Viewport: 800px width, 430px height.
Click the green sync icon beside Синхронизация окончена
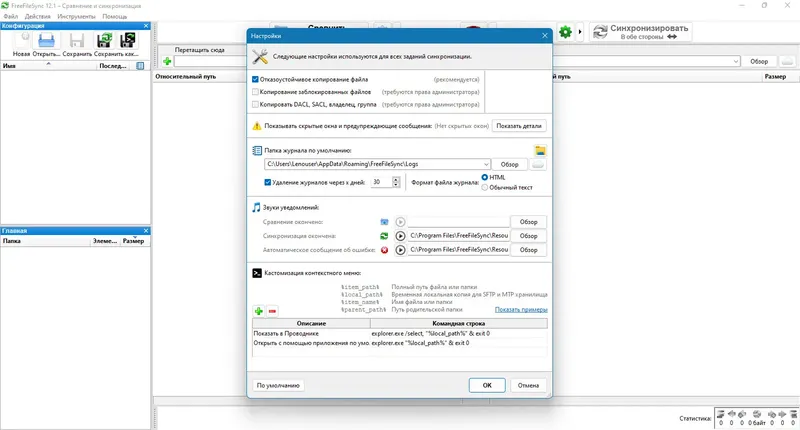tap(384, 236)
